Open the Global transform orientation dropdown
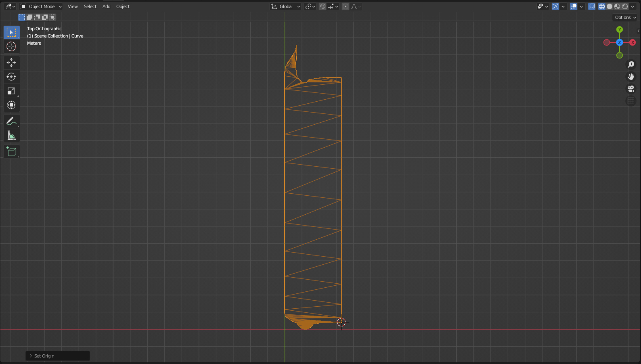641x364 pixels. point(286,6)
